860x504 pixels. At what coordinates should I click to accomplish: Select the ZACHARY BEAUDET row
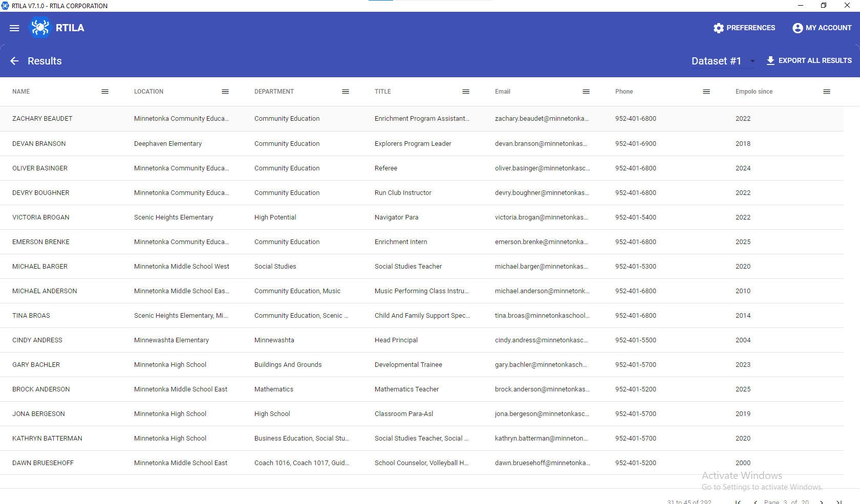tap(42, 119)
